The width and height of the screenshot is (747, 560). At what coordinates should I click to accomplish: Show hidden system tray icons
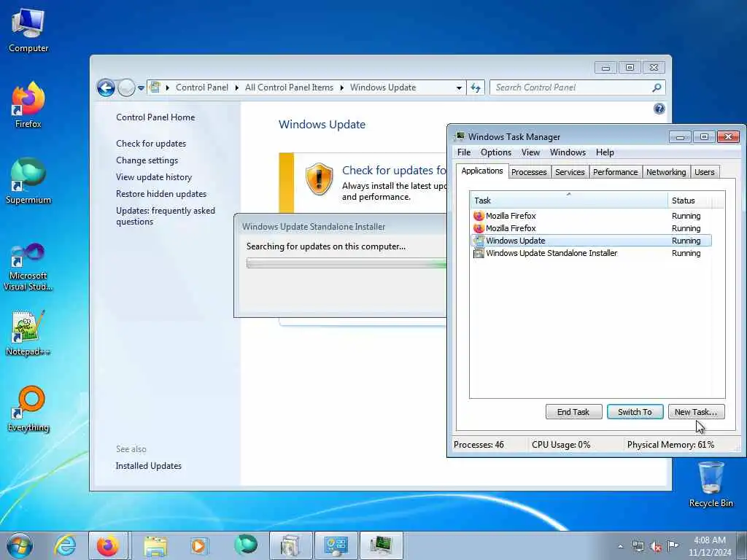[x=620, y=547]
